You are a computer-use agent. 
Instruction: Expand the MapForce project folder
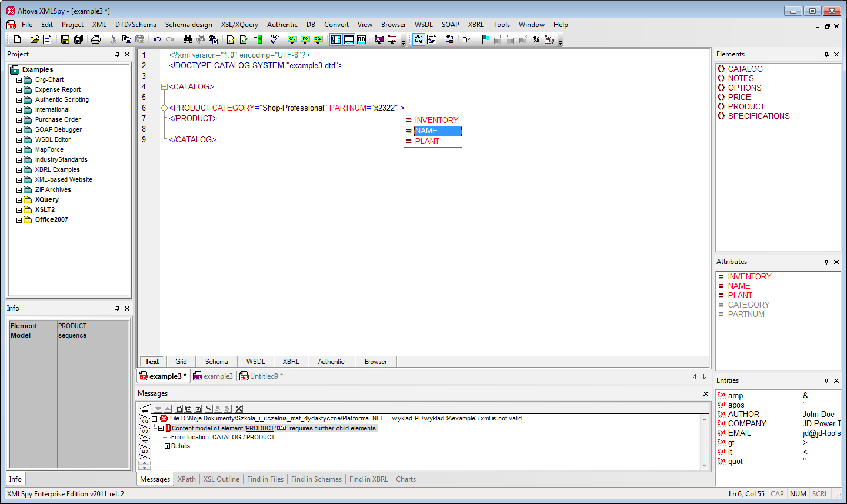[x=19, y=150]
